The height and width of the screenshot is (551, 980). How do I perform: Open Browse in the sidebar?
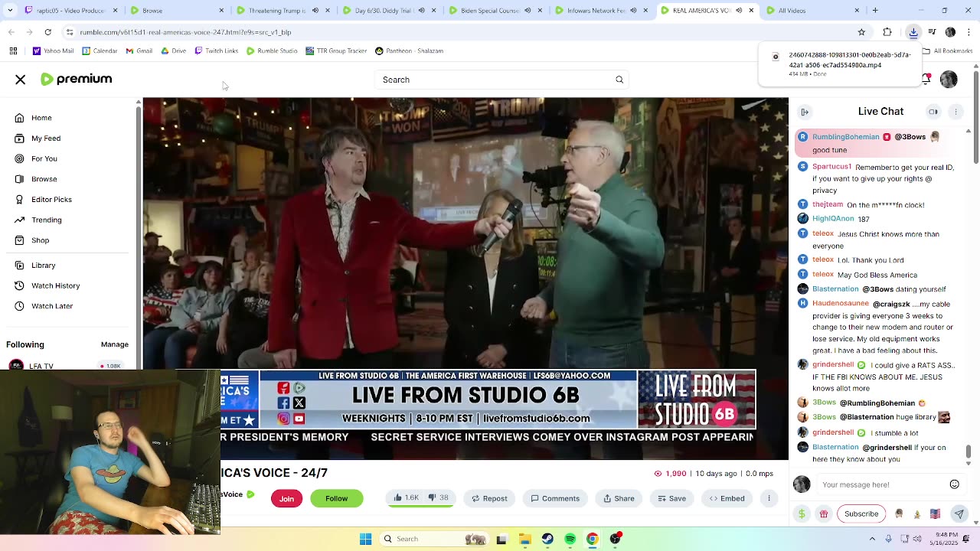(x=44, y=179)
